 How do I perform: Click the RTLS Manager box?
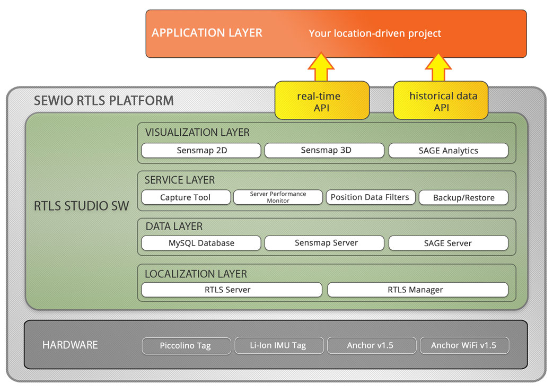(418, 290)
